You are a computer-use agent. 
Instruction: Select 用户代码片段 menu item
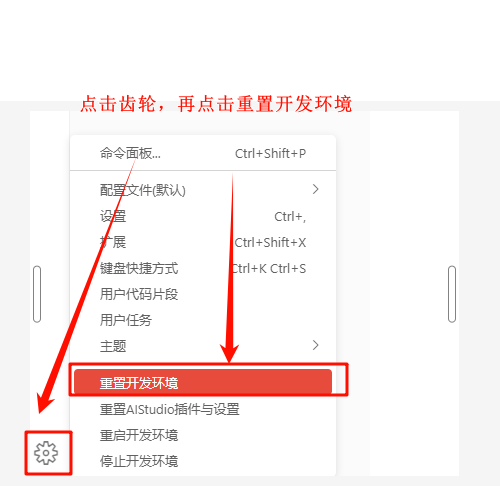[203, 294]
